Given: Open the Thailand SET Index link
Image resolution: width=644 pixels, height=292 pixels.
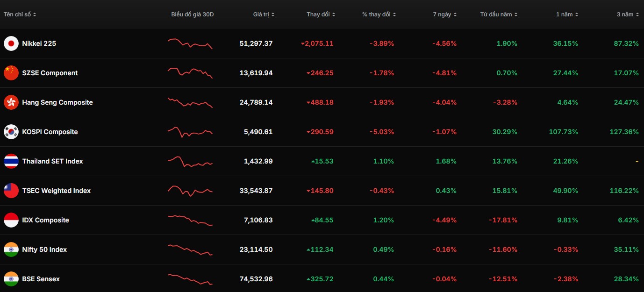Looking at the screenshot, I should pyautogui.click(x=52, y=161).
